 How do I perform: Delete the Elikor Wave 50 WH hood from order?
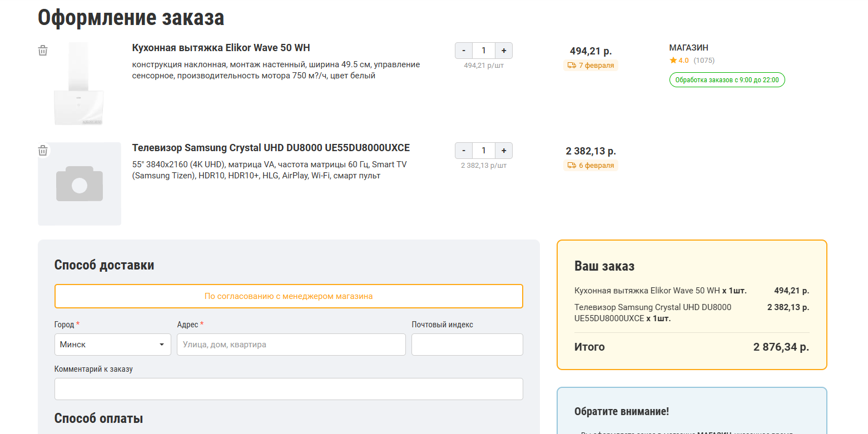[43, 51]
